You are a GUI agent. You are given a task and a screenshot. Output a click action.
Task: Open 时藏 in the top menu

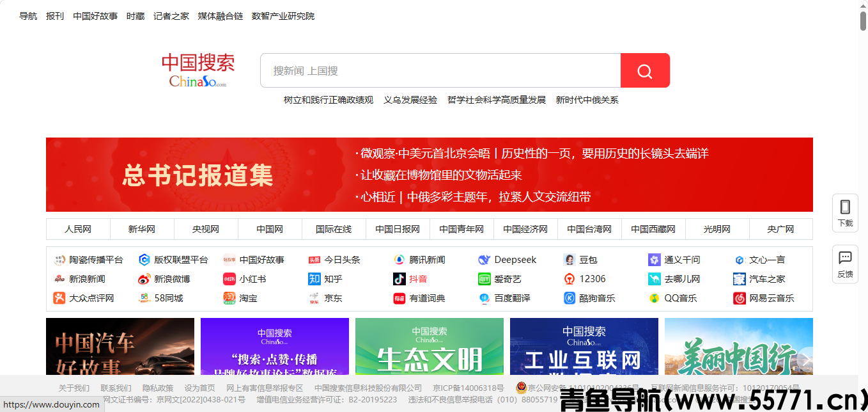click(x=136, y=16)
